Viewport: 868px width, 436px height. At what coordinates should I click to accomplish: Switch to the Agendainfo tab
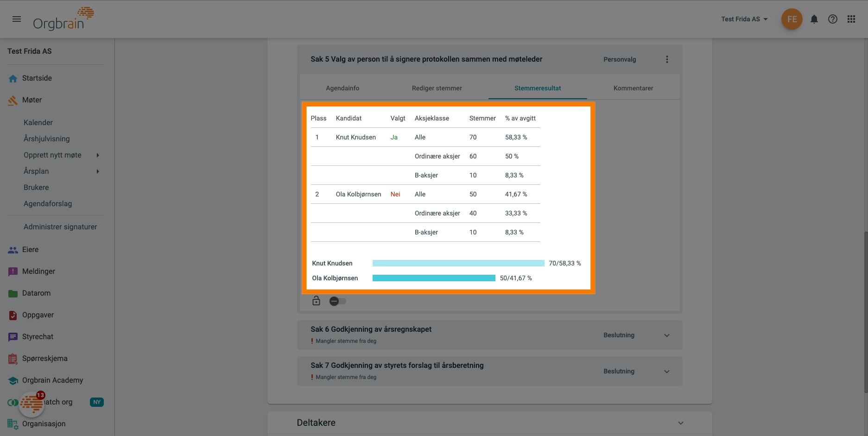(342, 88)
